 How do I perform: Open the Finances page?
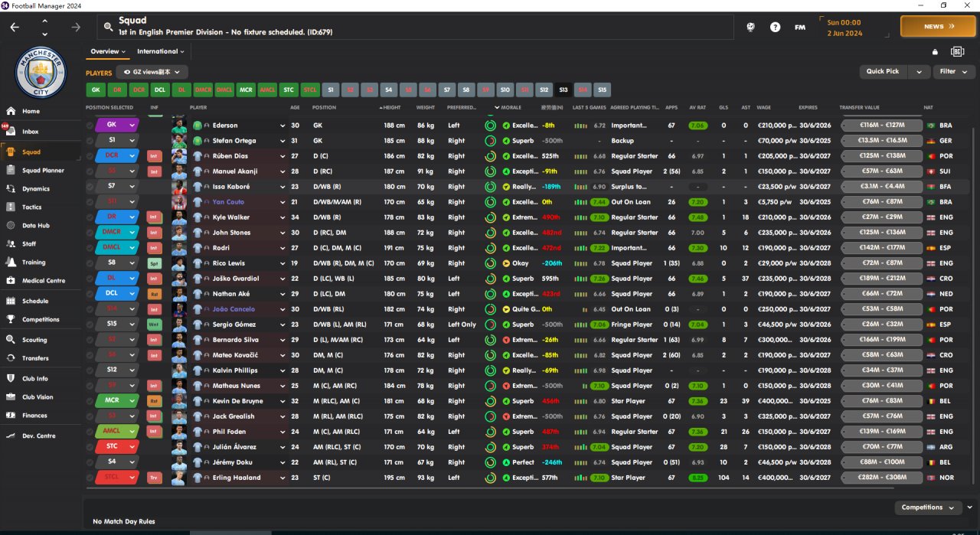(x=34, y=415)
